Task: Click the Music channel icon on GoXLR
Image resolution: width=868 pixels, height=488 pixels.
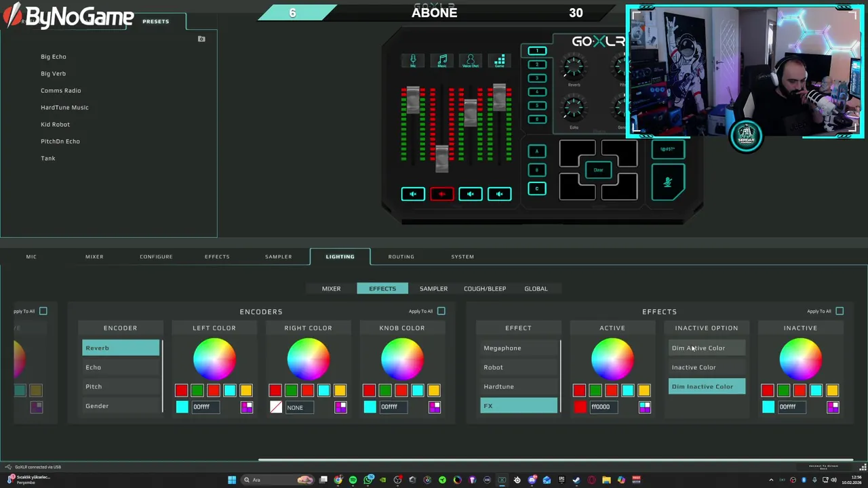Action: 442,61
